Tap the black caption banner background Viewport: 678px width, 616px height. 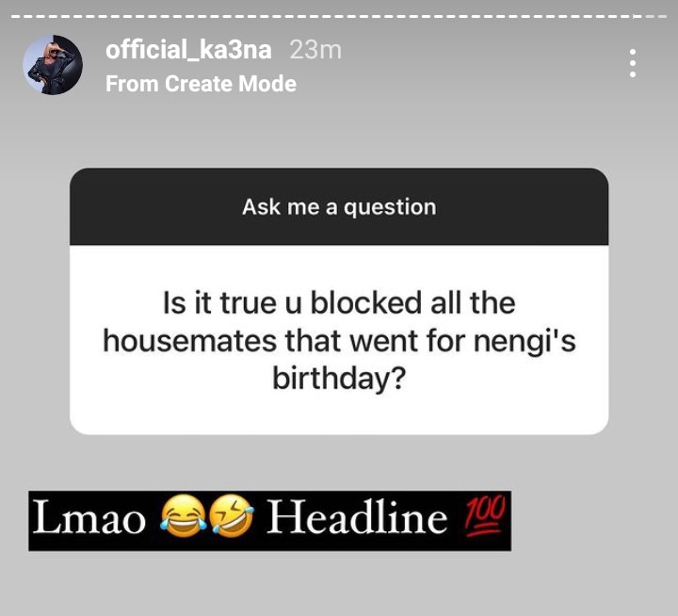270,521
